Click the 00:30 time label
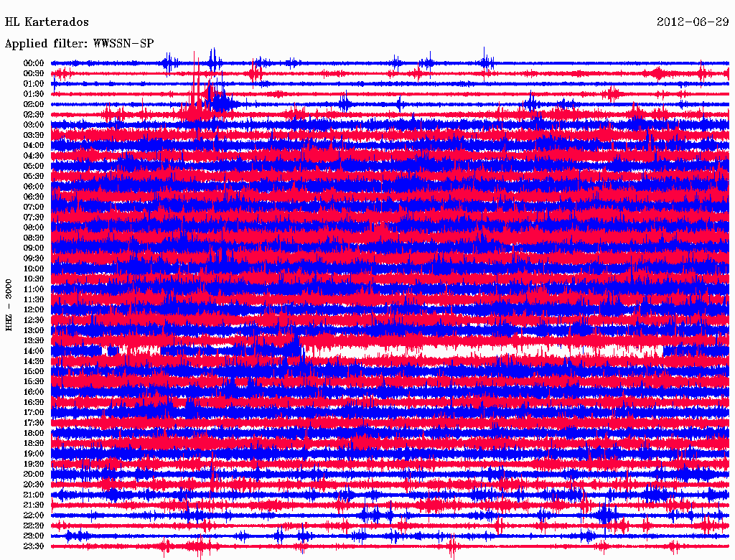Screen dimensions: 735x560 pos(34,74)
